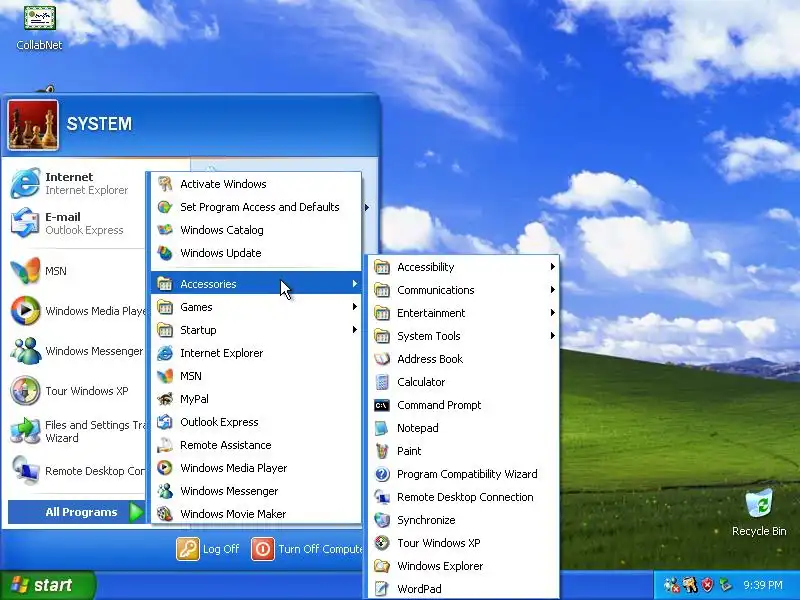This screenshot has width=800, height=600.
Task: Open Windows Messenger in All Programs list
Action: click(256, 491)
